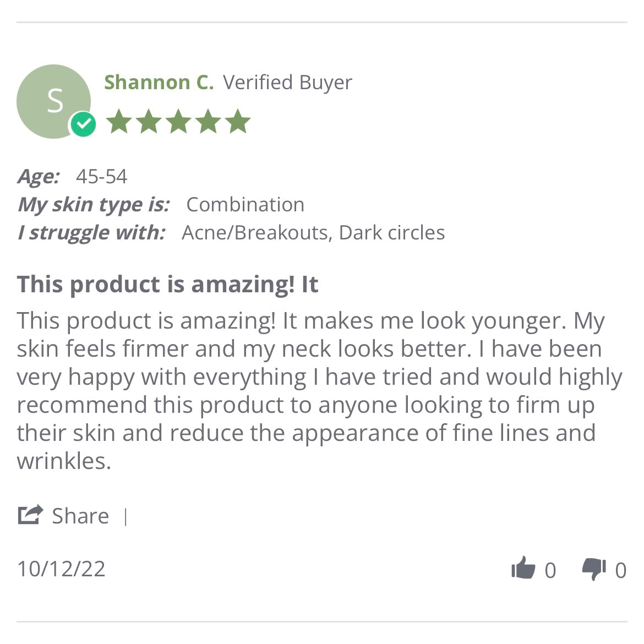The image size is (644, 644).
Task: Click the green verified checkmark badge
Action: (x=83, y=124)
